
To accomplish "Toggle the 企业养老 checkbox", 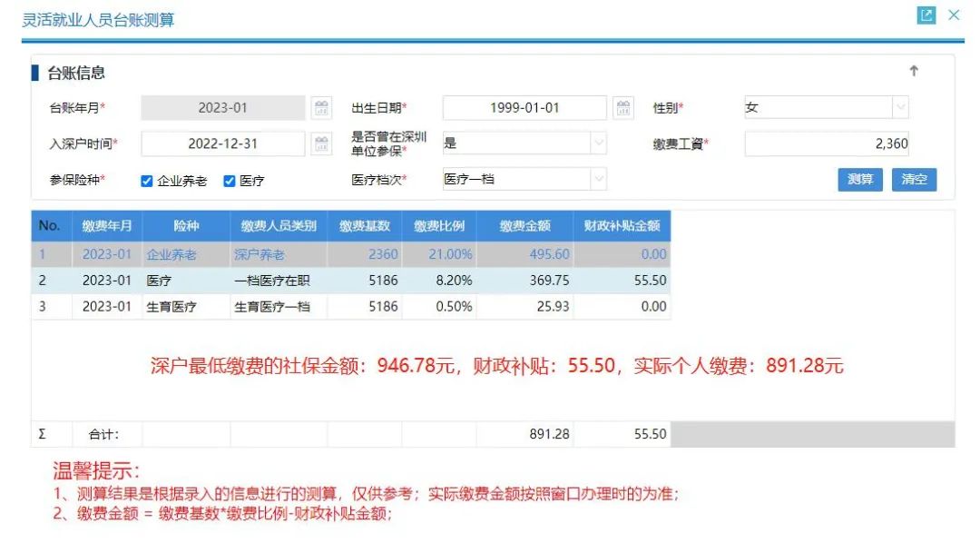I will [148, 180].
